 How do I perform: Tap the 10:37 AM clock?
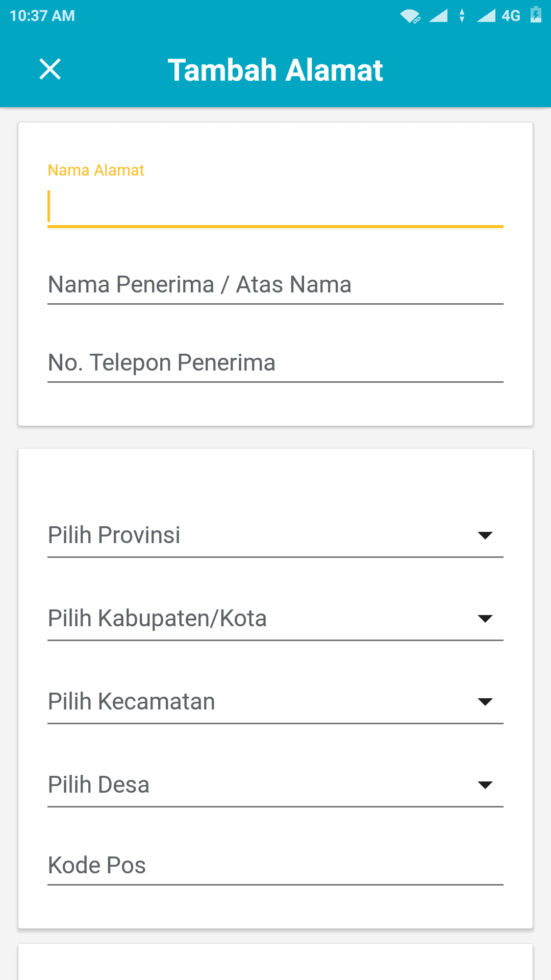[x=42, y=16]
